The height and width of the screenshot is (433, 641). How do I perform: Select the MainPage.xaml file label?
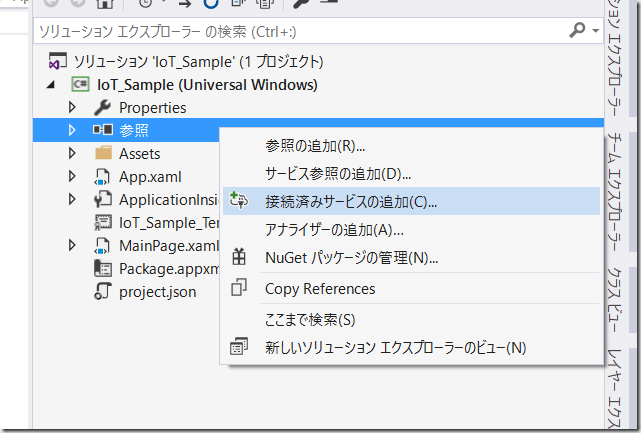(169, 246)
